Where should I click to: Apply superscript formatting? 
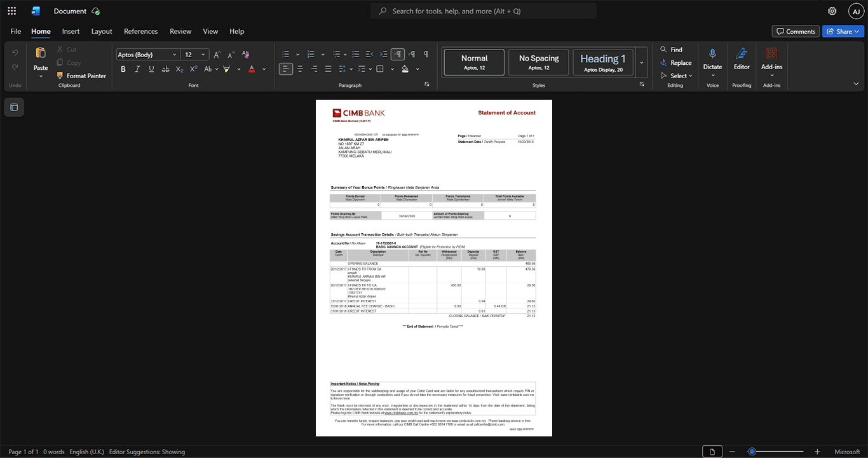194,69
